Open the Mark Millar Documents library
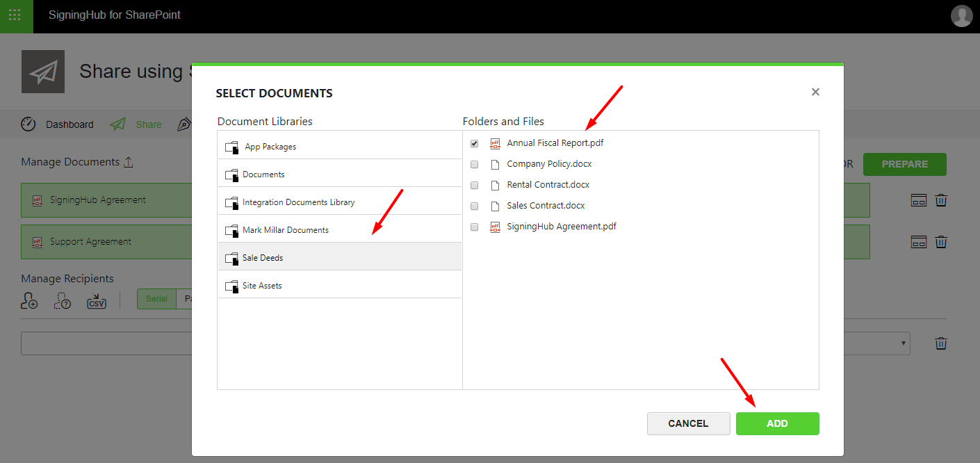The image size is (980, 463). pyautogui.click(x=285, y=230)
